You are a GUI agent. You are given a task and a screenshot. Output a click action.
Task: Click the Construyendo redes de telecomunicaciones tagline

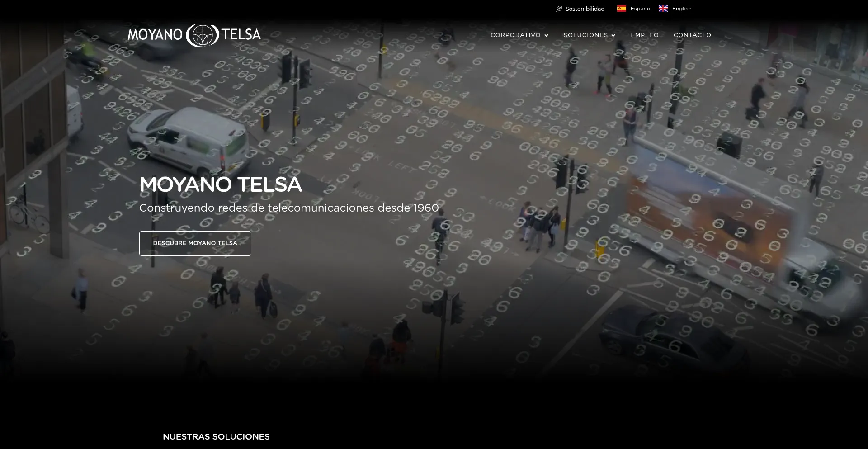(289, 208)
